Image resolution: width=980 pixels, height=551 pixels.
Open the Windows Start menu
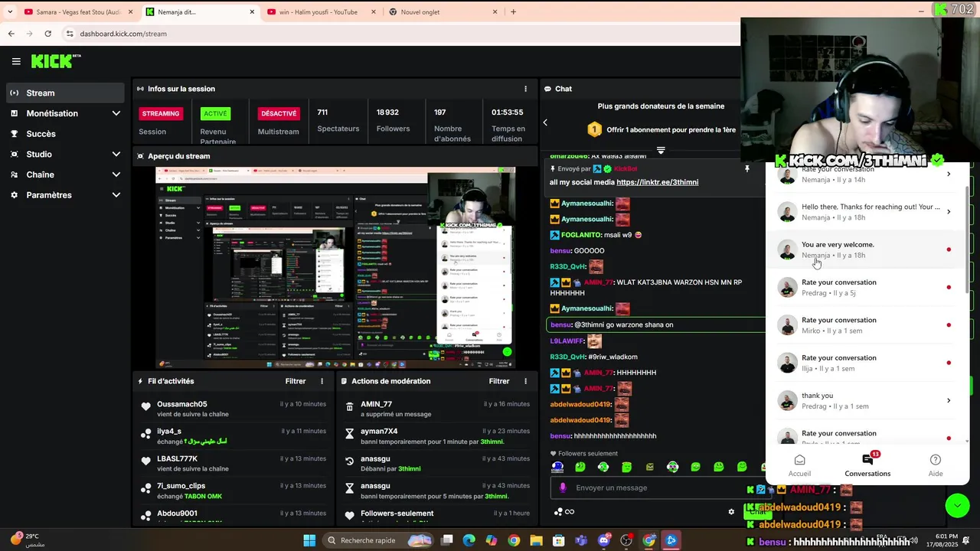[x=309, y=540]
